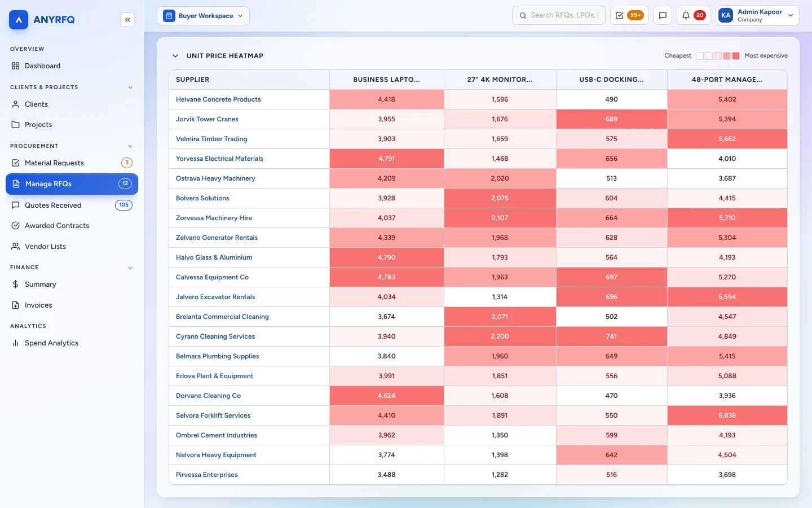The height and width of the screenshot is (508, 812).
Task: Open Yorvessa Electrical Materials supplier link
Action: 219,159
